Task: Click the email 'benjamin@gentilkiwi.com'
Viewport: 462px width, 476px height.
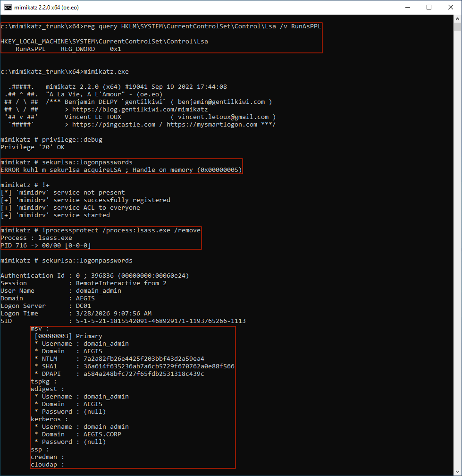Action: [x=221, y=102]
